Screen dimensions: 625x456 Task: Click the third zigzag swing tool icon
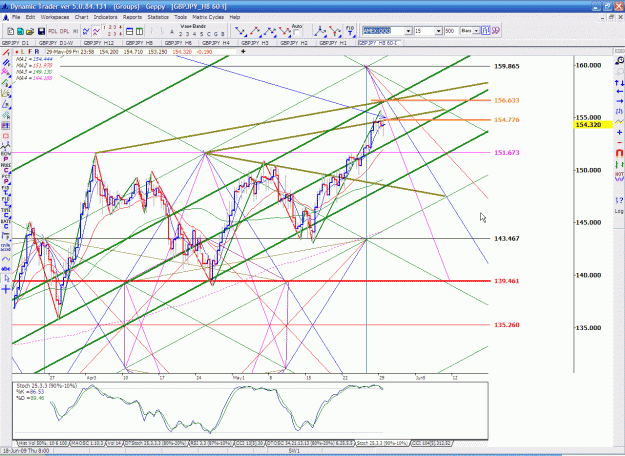pos(270,31)
